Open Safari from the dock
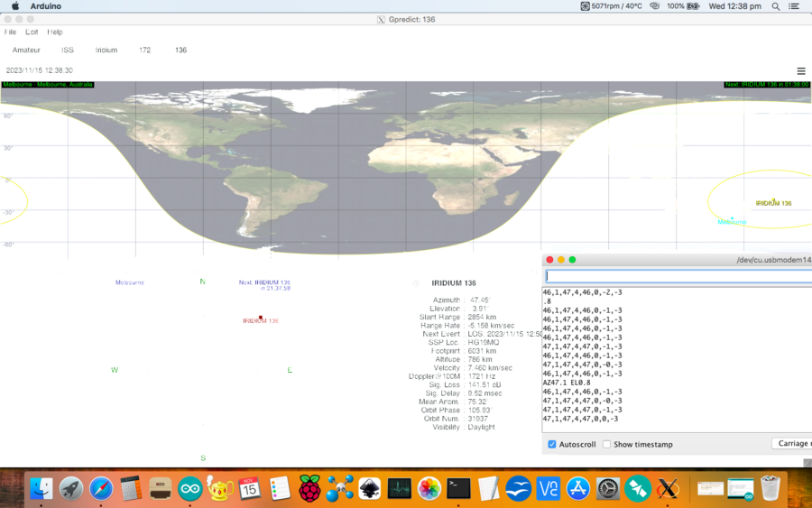 tap(101, 489)
